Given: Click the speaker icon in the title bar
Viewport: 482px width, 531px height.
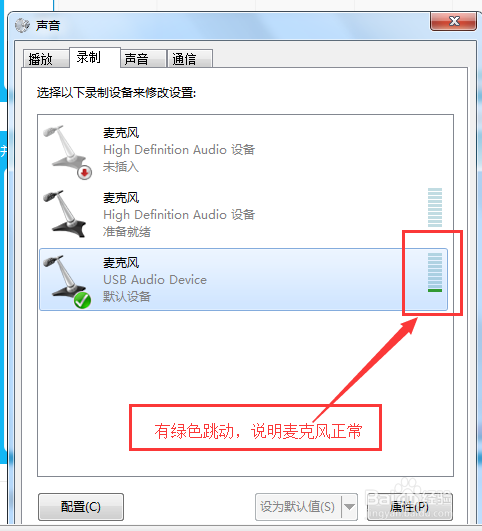Looking at the screenshot, I should [x=22, y=25].
